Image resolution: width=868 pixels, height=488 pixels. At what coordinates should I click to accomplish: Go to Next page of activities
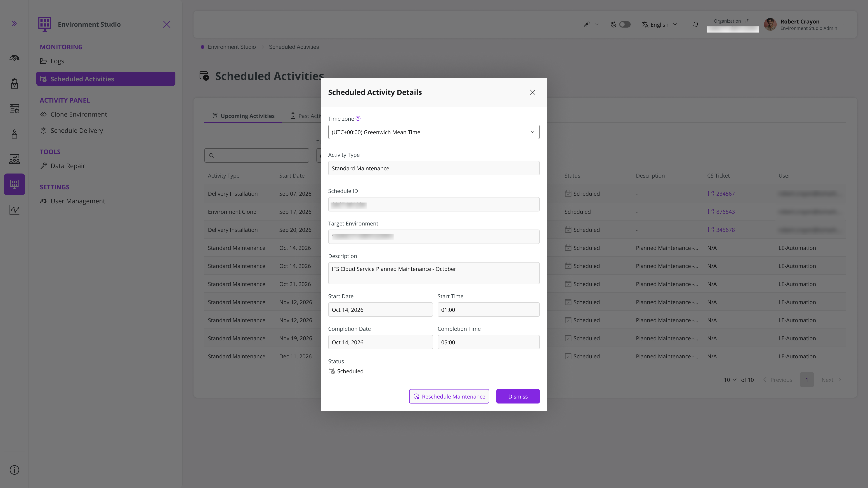(x=832, y=380)
